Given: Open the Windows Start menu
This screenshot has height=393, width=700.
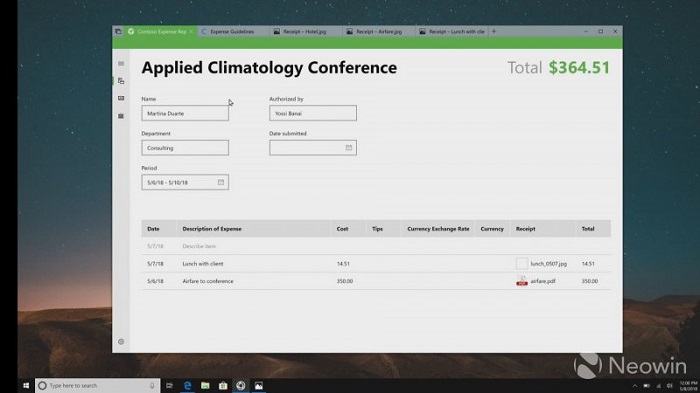Looking at the screenshot, I should click(x=26, y=385).
